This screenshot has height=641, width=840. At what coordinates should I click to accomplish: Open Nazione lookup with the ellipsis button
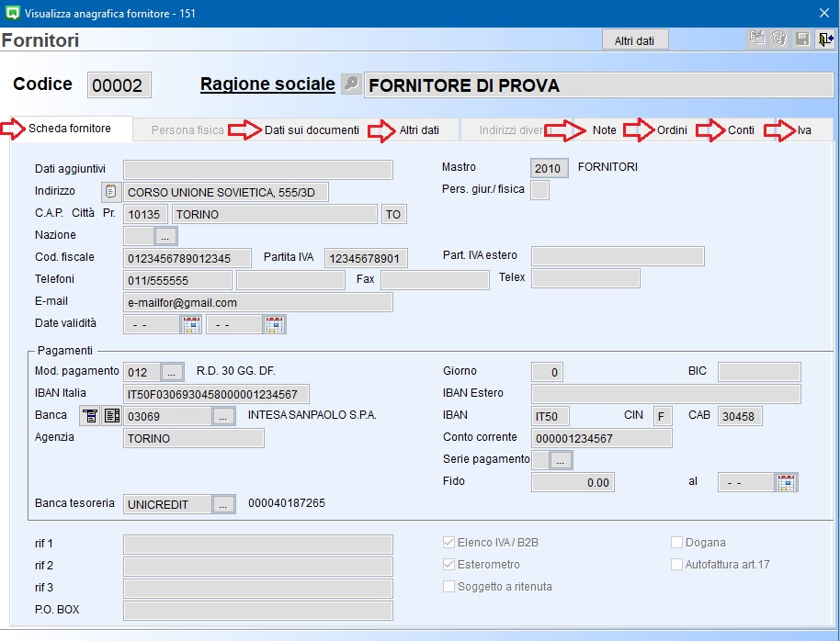pos(165,236)
